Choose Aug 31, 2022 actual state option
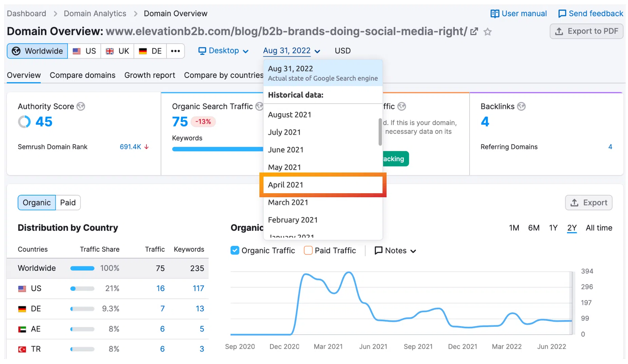The width and height of the screenshot is (628, 364). [323, 73]
